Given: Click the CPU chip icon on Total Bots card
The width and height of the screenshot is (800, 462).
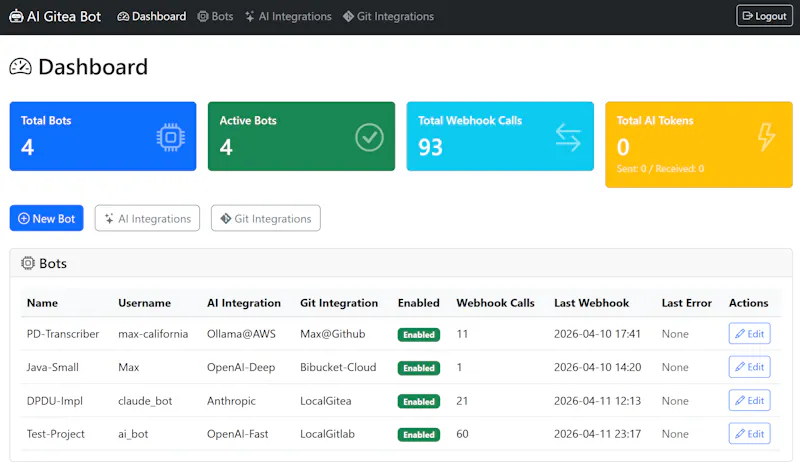Looking at the screenshot, I should click(170, 137).
